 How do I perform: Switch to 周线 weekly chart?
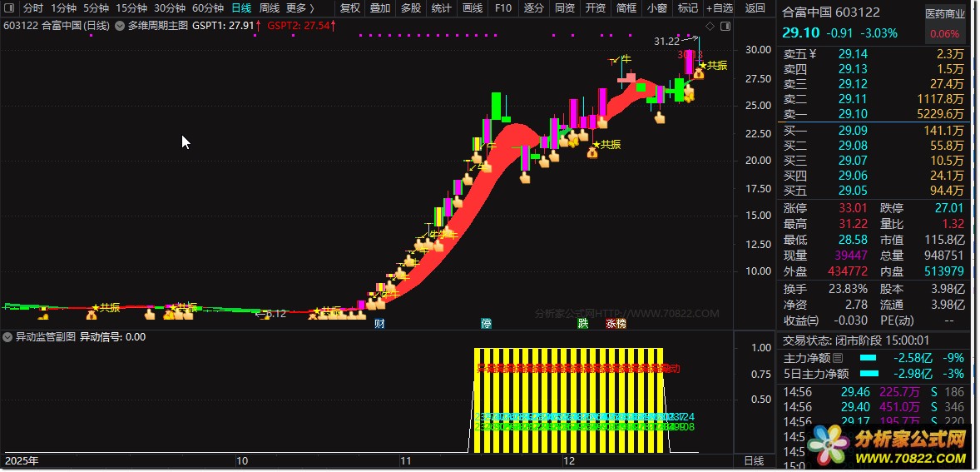(x=270, y=8)
